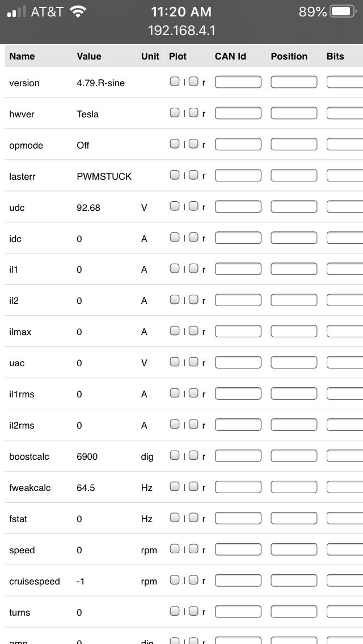Image resolution: width=363 pixels, height=644 pixels.
Task: Click the Position field for opmode
Action: [x=294, y=145]
